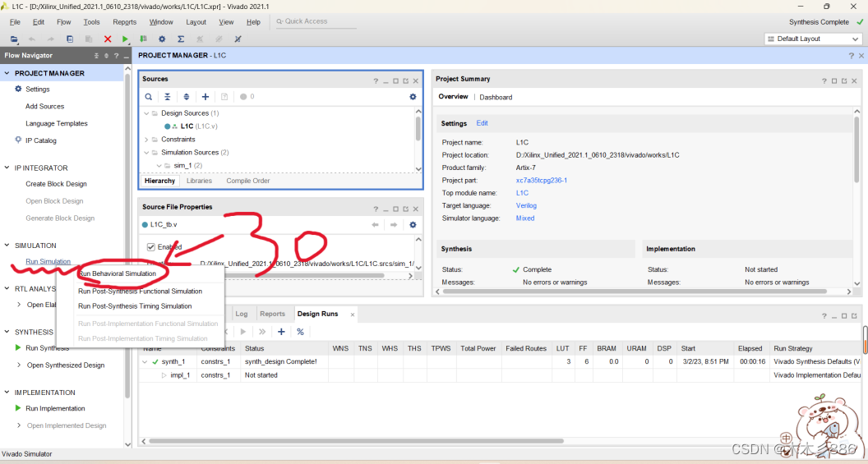Add sources plus icon in Sources panel

(x=205, y=97)
